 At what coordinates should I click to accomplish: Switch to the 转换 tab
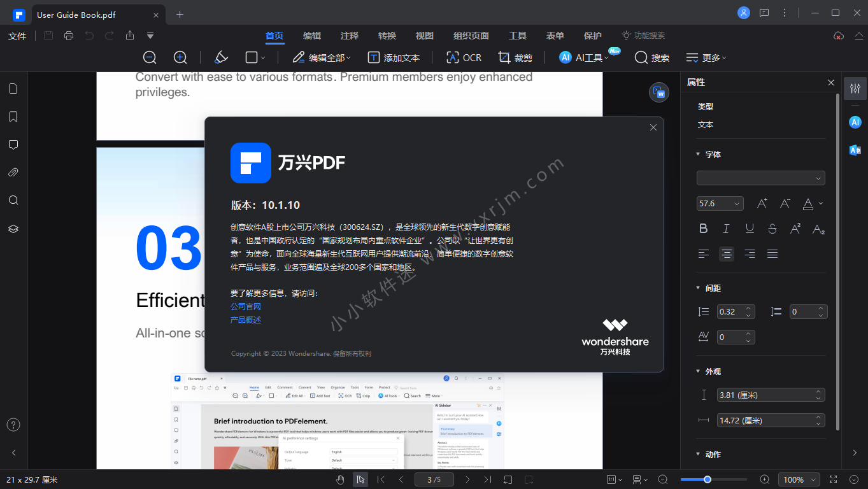387,36
